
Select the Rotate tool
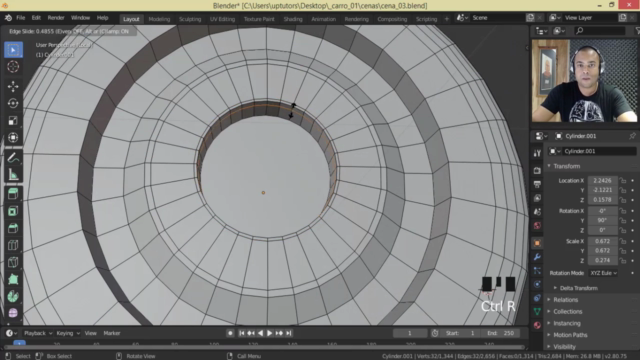[13, 103]
